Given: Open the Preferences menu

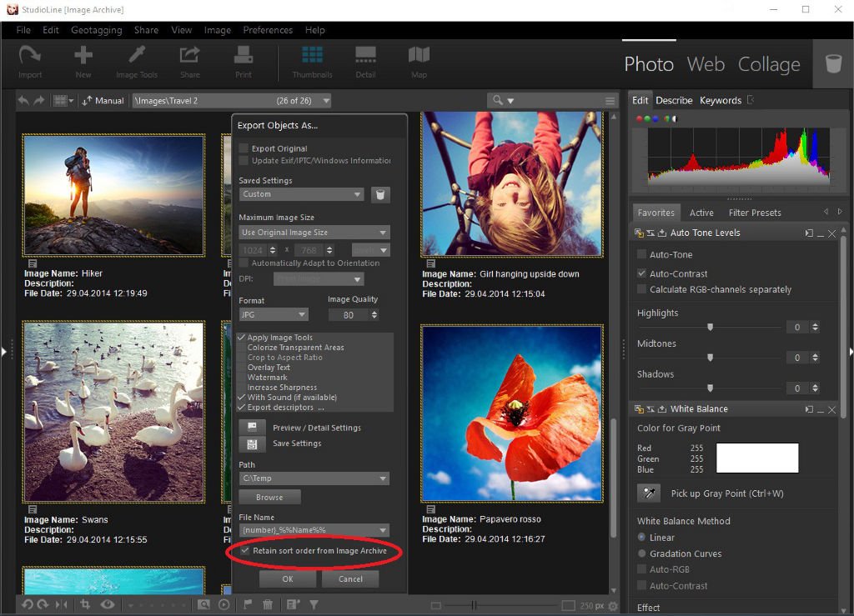Looking at the screenshot, I should (268, 30).
